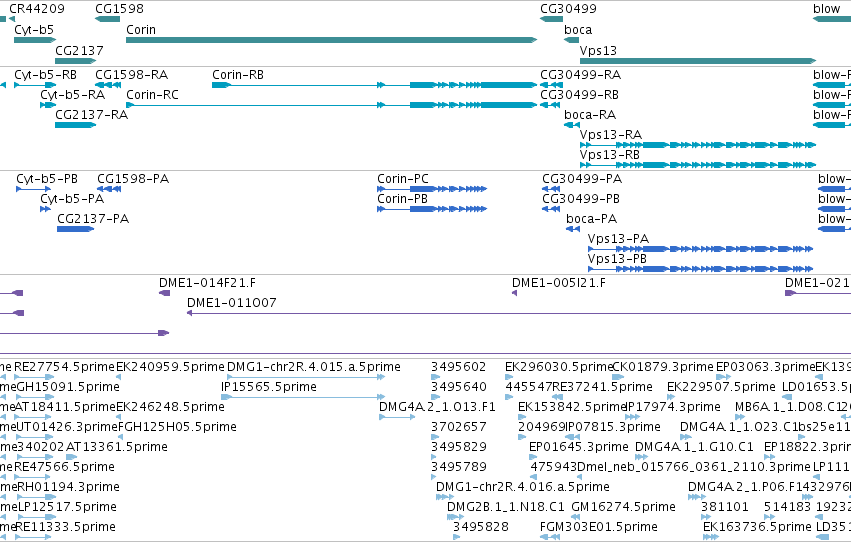Click the EP18822.3prime EST label
The height and width of the screenshot is (542, 851).
tap(808, 447)
